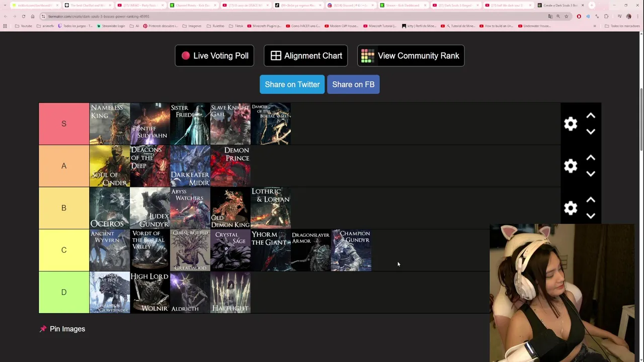Select the Crystal Sage image
This screenshot has height=362, width=644.
point(230,250)
